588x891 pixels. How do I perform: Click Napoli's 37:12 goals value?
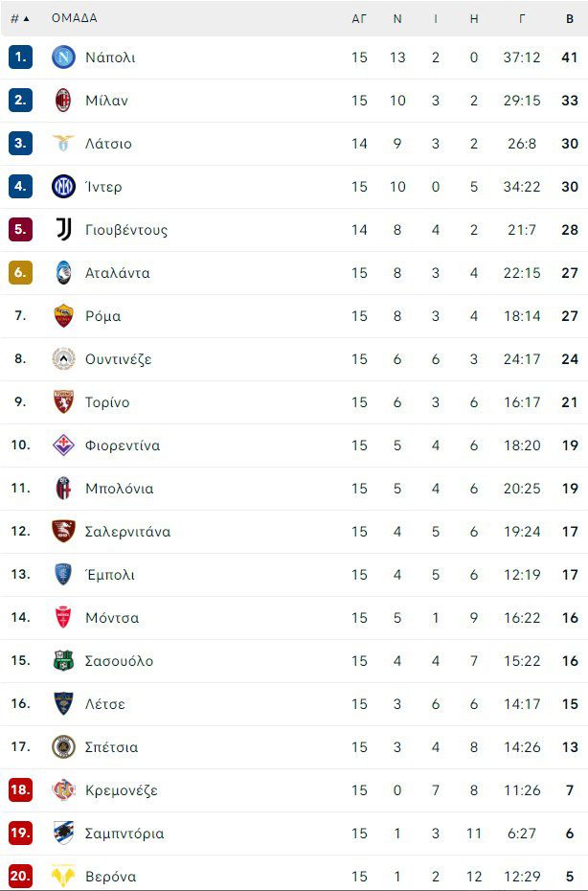coord(522,57)
